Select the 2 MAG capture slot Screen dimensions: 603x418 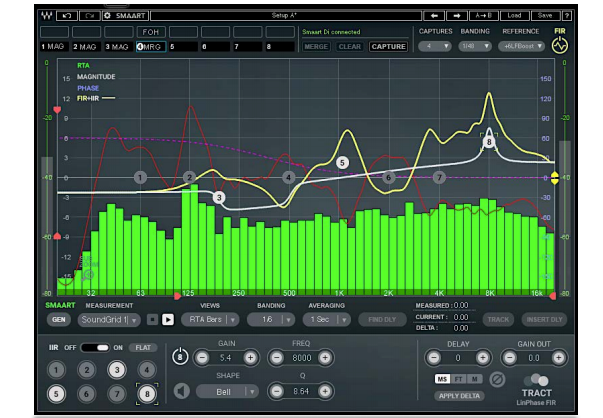click(x=86, y=47)
